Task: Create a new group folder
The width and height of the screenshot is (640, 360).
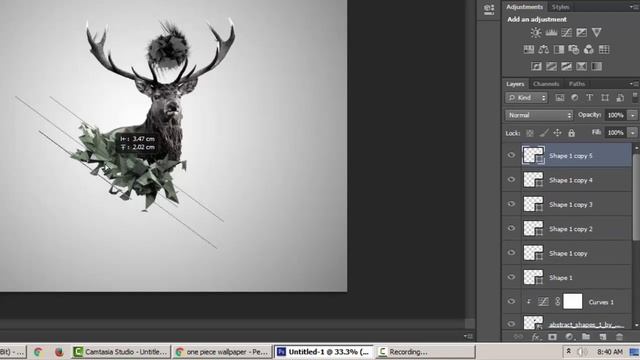Action: [x=586, y=337]
